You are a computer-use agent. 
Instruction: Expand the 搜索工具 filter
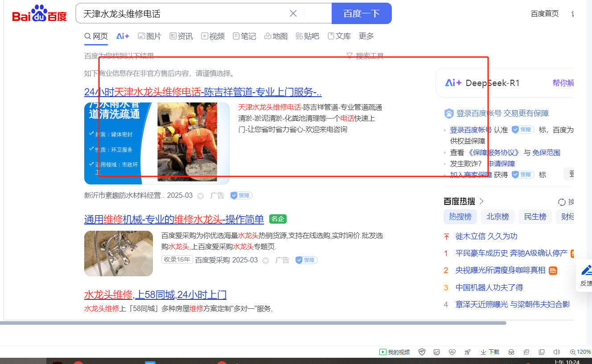click(x=365, y=56)
